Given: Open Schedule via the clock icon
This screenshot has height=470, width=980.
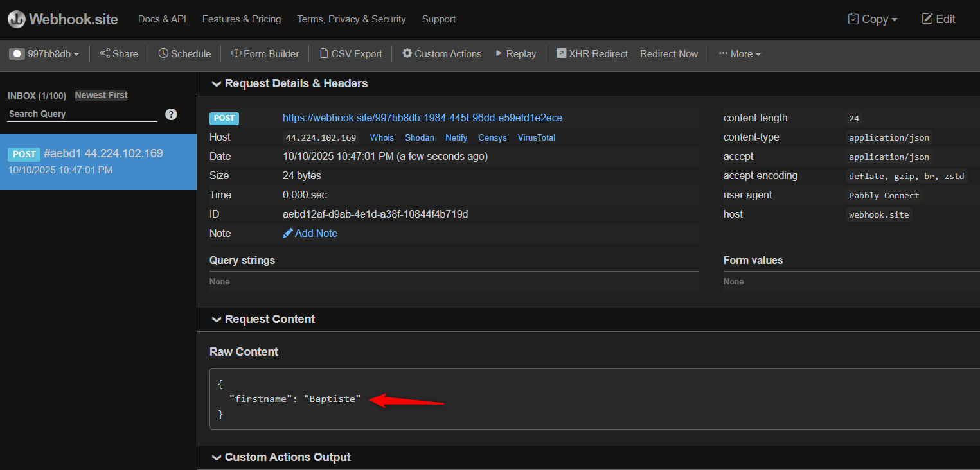Looking at the screenshot, I should click(x=163, y=53).
